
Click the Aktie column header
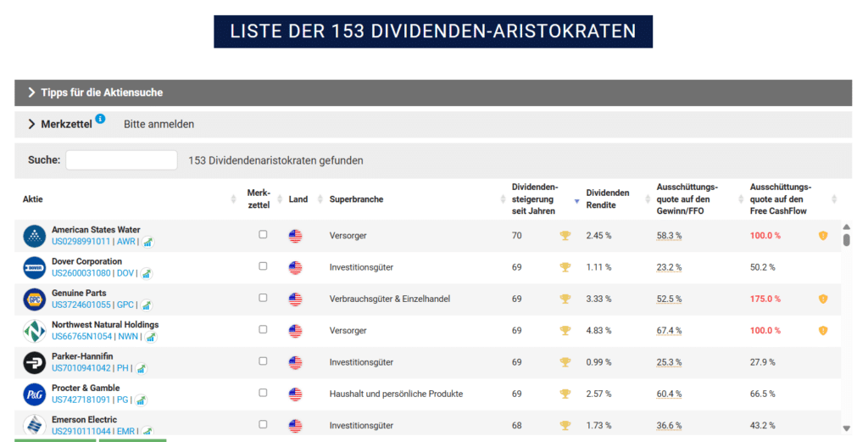pyautogui.click(x=33, y=199)
